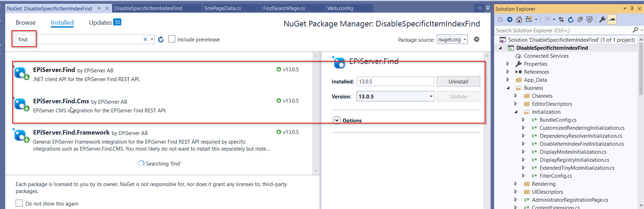
Task: Check 'Do not show this again'
Action: click(19, 203)
